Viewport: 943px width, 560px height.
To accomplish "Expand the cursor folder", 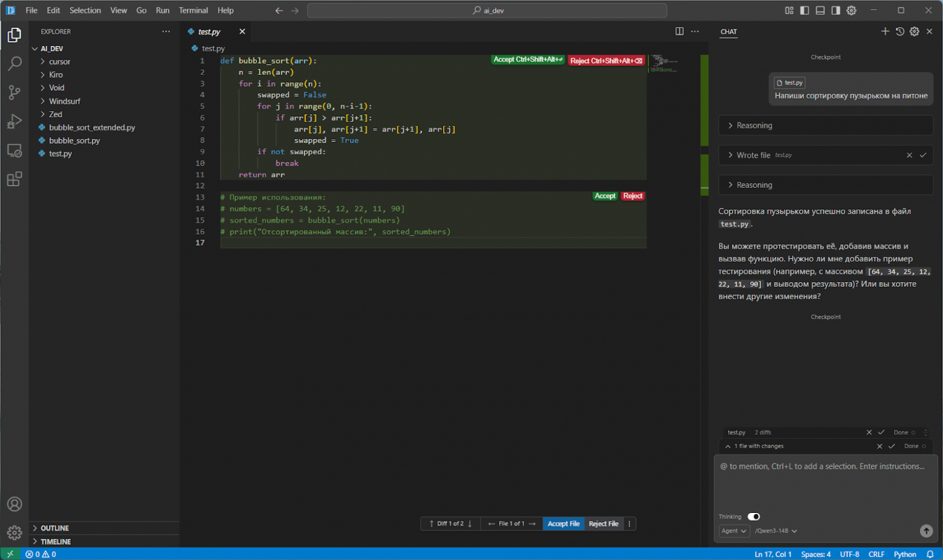I will tap(59, 62).
